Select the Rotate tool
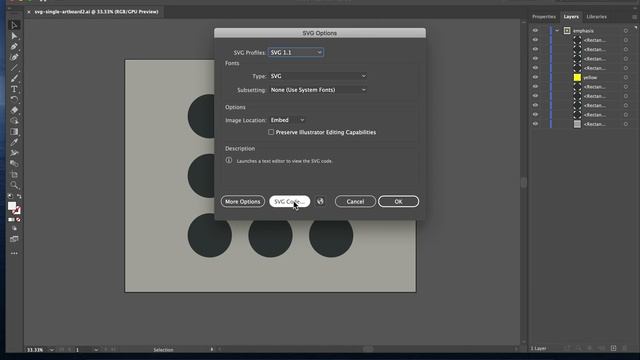Screen dimensions: 640x360 pyautogui.click(x=14, y=100)
